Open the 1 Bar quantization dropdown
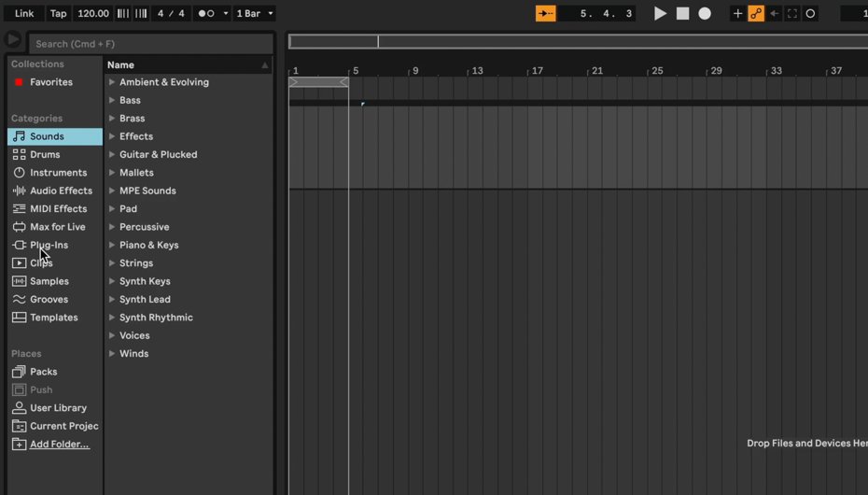Viewport: 868px width, 495px height. click(255, 13)
